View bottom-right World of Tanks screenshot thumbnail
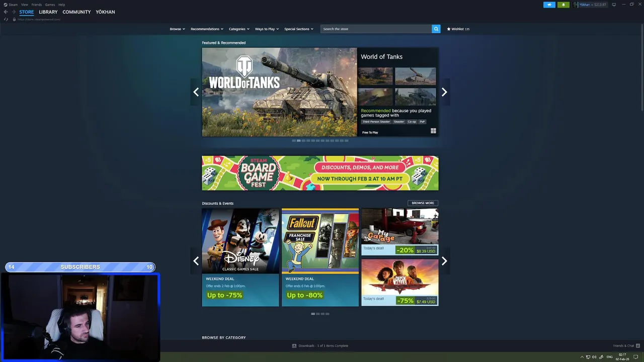644x362 pixels. (x=416, y=97)
